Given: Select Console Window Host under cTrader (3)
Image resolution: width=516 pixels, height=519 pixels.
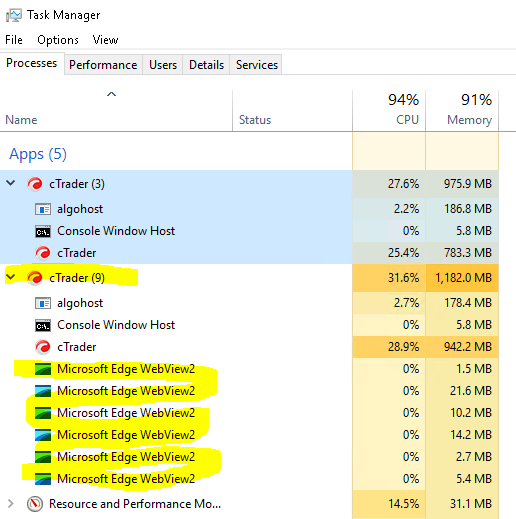Looking at the screenshot, I should (116, 231).
